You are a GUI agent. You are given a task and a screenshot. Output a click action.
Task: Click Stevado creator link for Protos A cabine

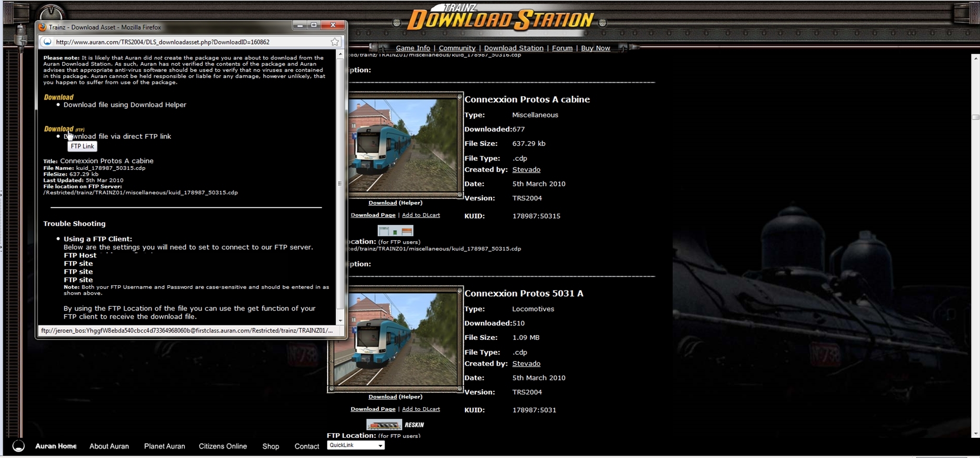[x=526, y=170]
